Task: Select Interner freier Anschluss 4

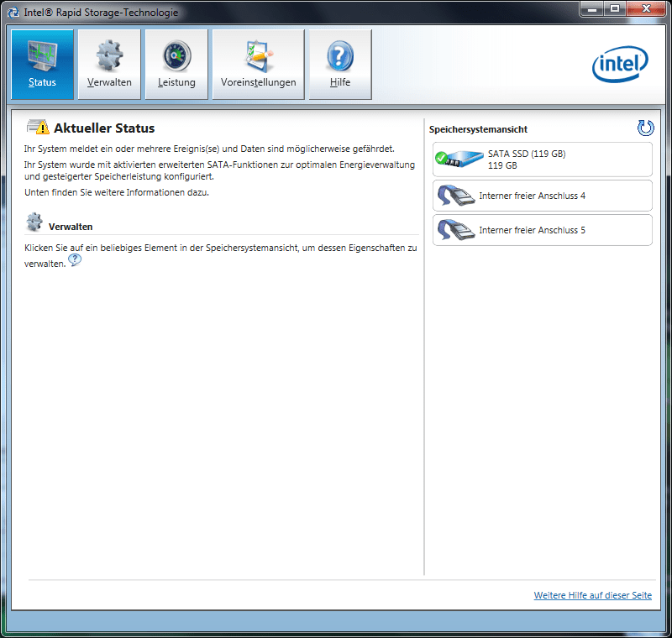Action: tap(543, 196)
